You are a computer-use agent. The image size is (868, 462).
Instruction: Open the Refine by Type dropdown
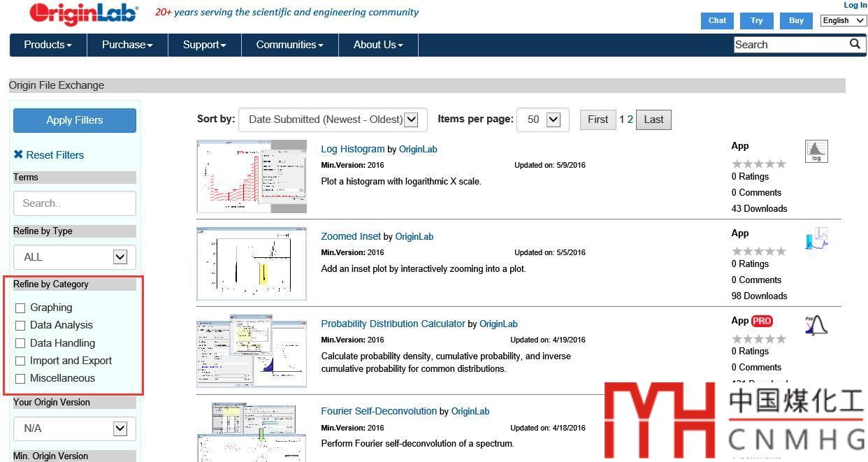75,257
